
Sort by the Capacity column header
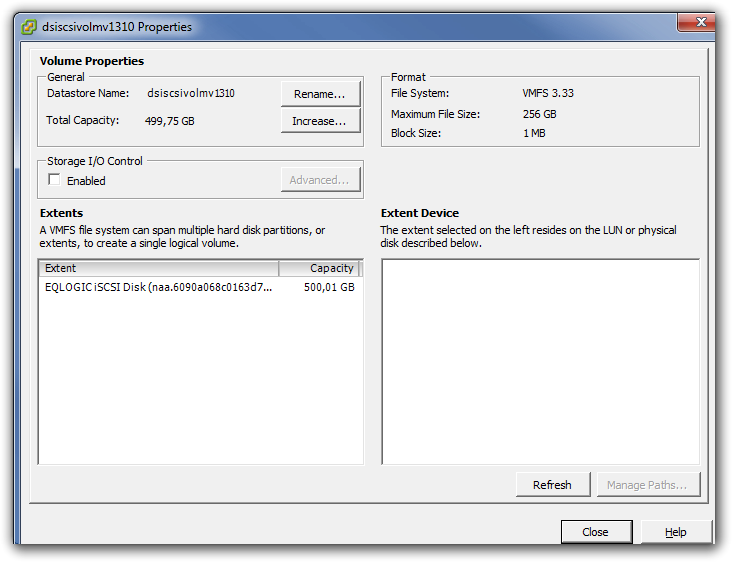click(x=320, y=268)
